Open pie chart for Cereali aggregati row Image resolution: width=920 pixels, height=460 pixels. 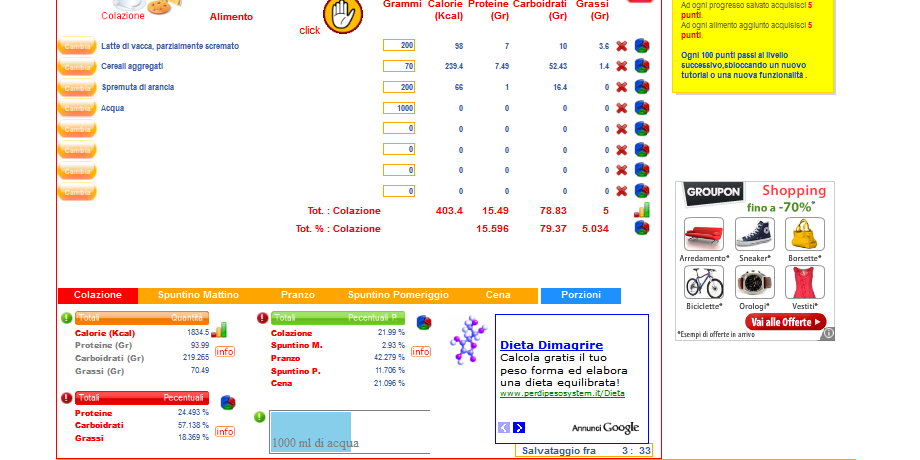(642, 66)
